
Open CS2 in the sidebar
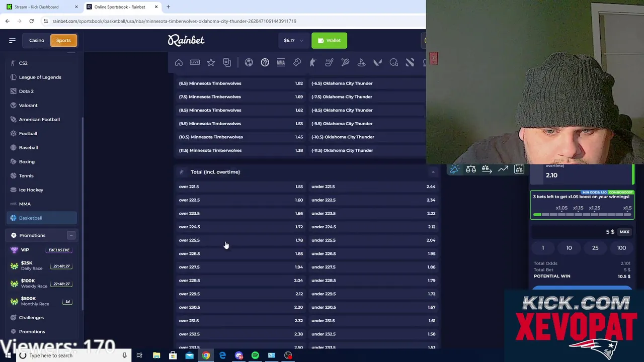(42, 63)
